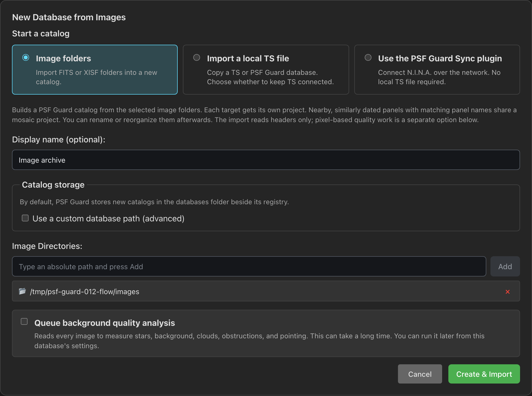Image resolution: width=532 pixels, height=396 pixels.
Task: Remove /tmp/psf-guard-012-flow/images with red X
Action: 508,292
